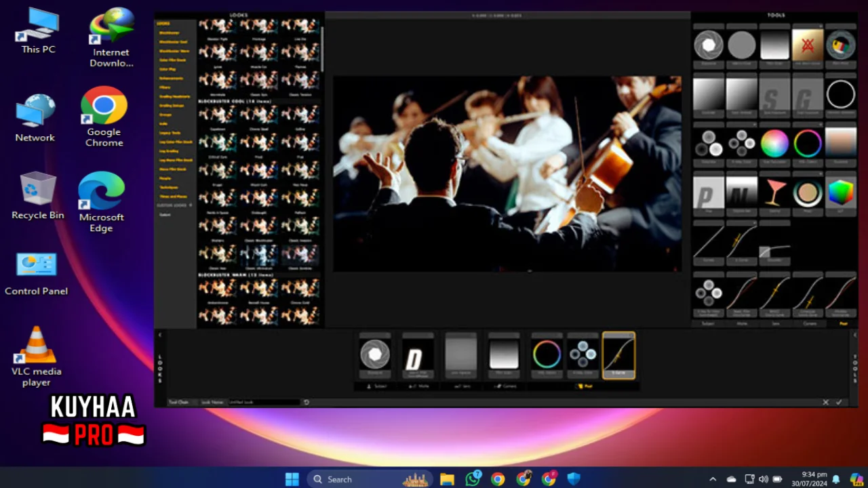Open the Recycle Bin on desktop
The height and width of the screenshot is (488, 868).
(37, 196)
